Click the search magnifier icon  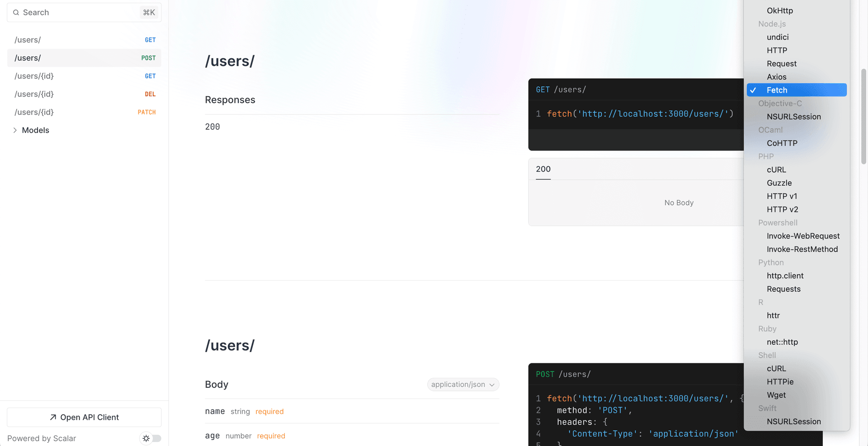click(x=16, y=13)
